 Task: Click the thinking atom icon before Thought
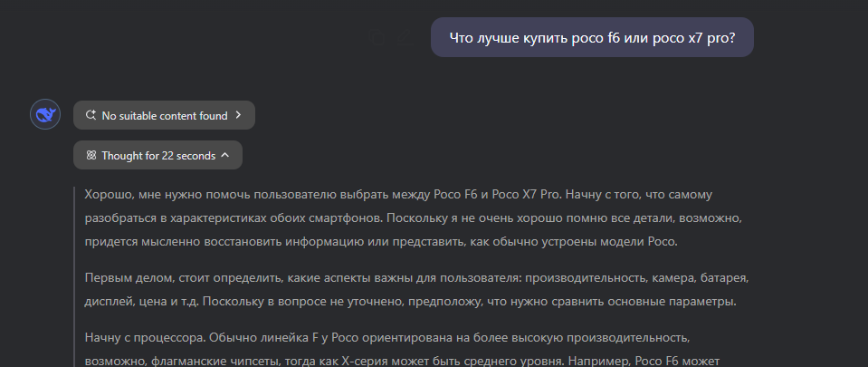click(91, 156)
